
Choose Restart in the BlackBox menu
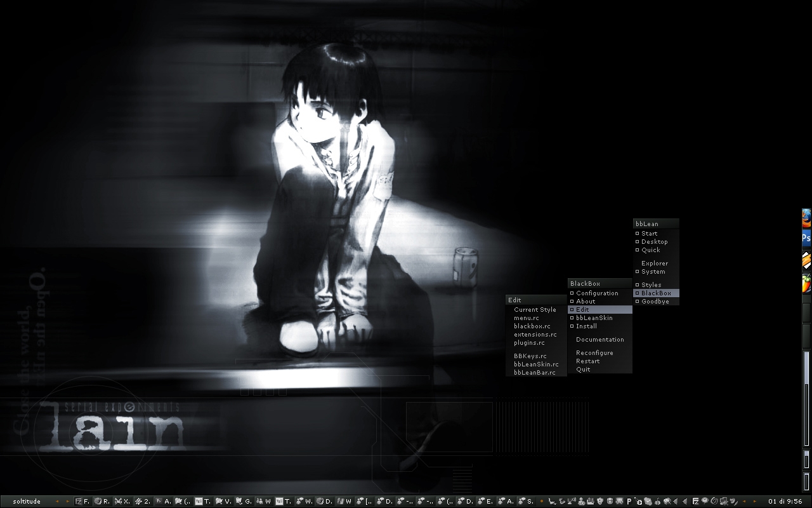pos(599,361)
